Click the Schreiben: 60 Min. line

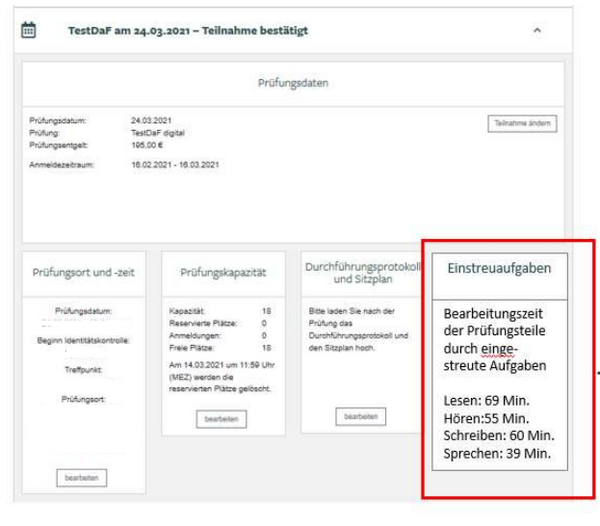pyautogui.click(x=499, y=435)
